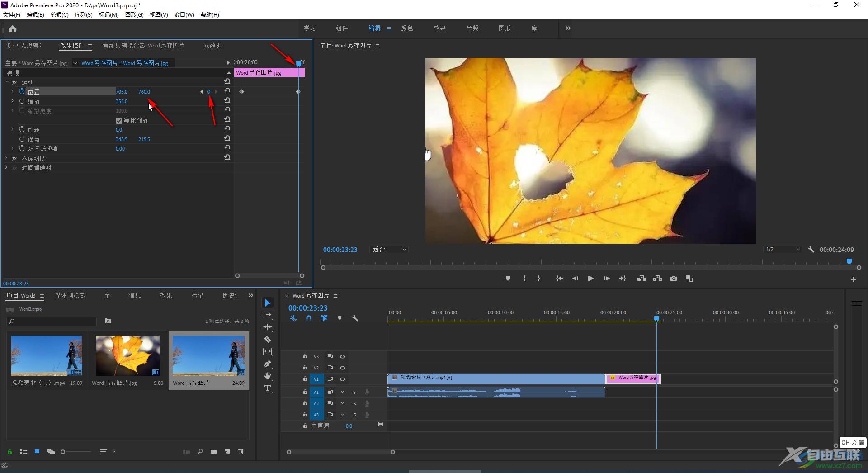Uncheck the uniform scale checkbox

119,120
